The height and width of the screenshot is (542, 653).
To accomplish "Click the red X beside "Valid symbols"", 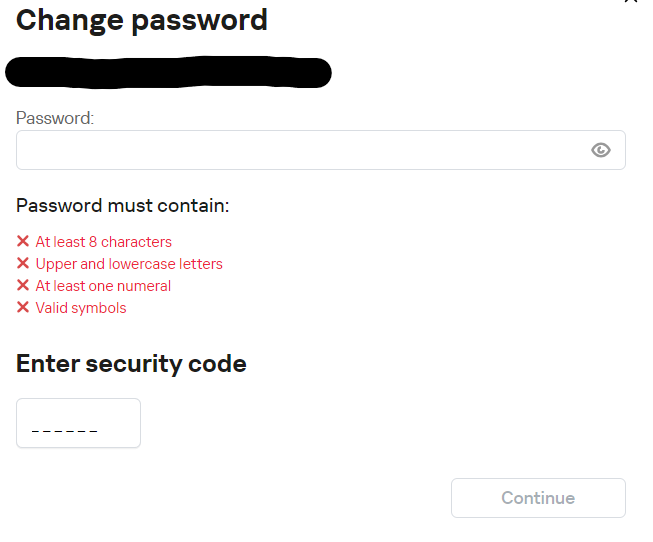I will click(x=23, y=308).
